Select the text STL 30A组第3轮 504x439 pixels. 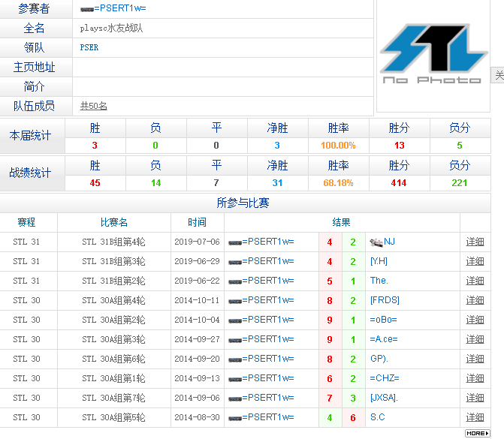[x=113, y=339]
